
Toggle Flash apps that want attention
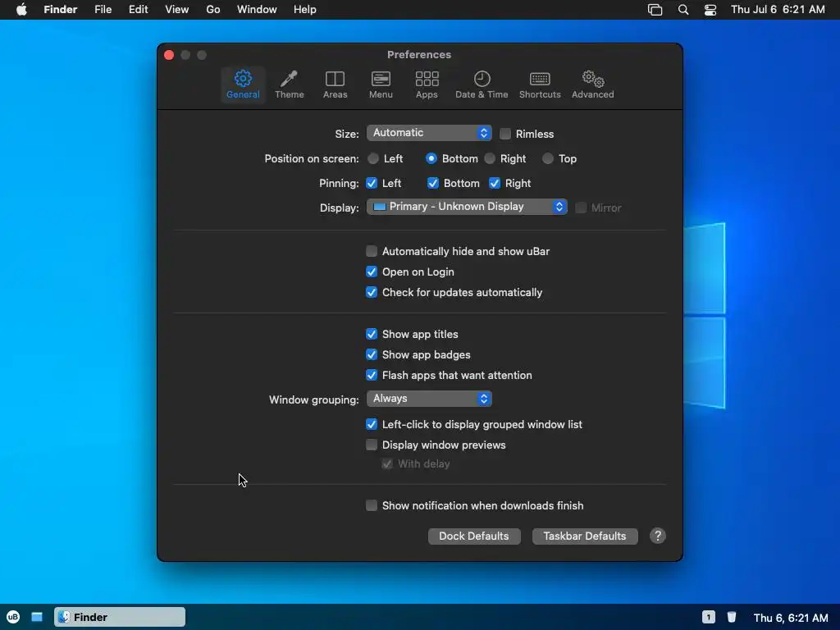click(372, 375)
